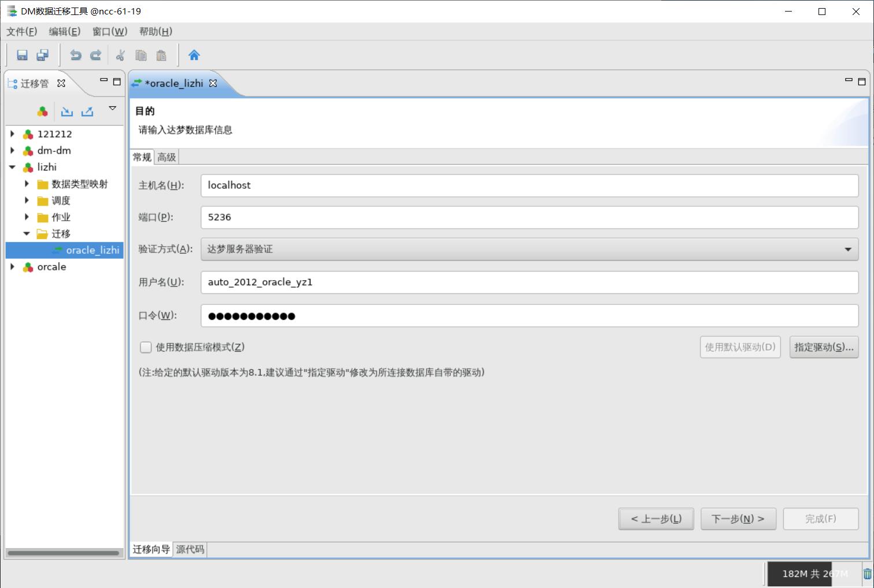Screen dimensions: 874x588
Task: Click the left panel horizontal scrollbar
Action: click(64, 553)
